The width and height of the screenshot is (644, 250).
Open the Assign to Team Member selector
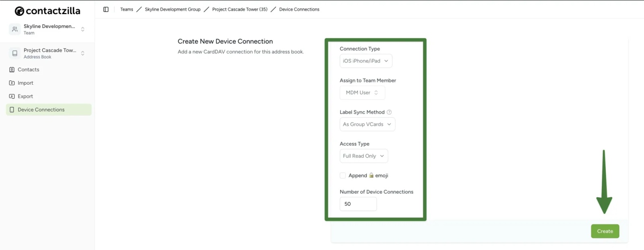362,93
